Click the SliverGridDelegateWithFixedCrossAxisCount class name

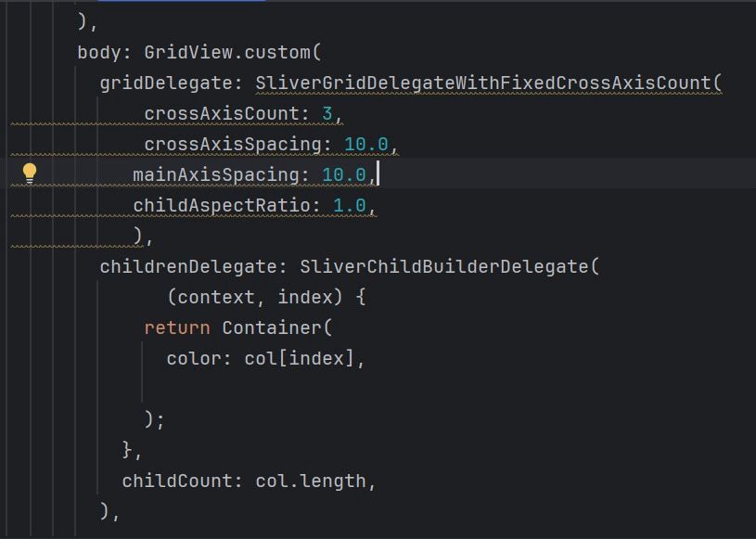pos(482,83)
